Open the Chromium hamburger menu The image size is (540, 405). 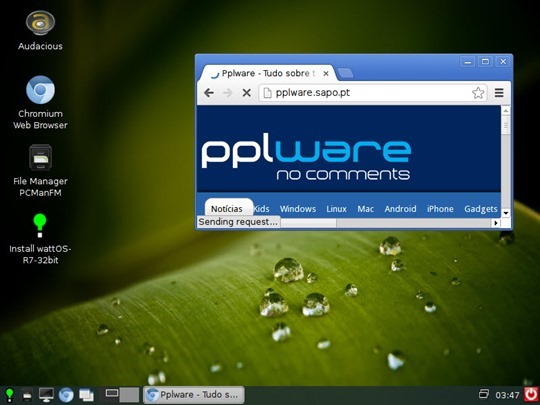[499, 93]
